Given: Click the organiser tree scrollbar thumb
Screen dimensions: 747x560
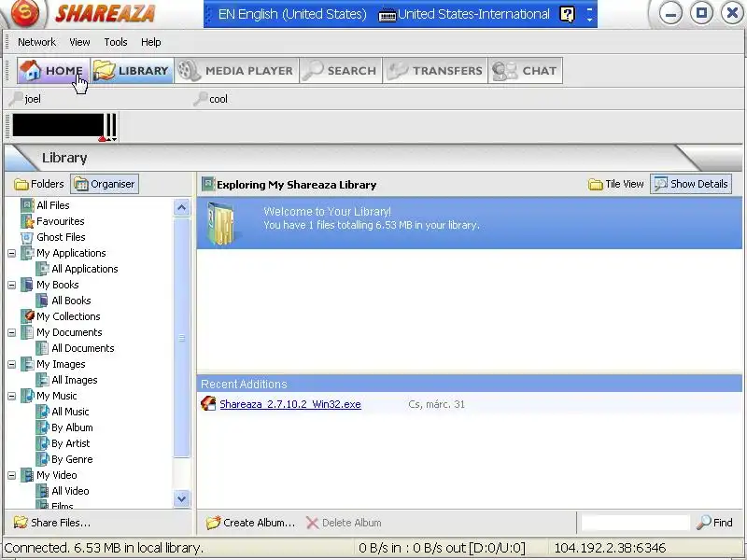Looking at the screenshot, I should pos(181,338).
